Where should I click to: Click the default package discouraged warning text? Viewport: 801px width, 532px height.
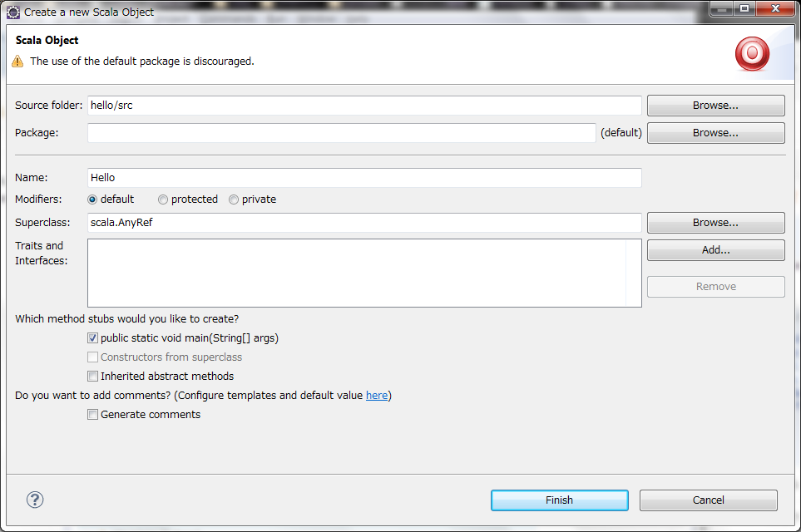(x=142, y=62)
